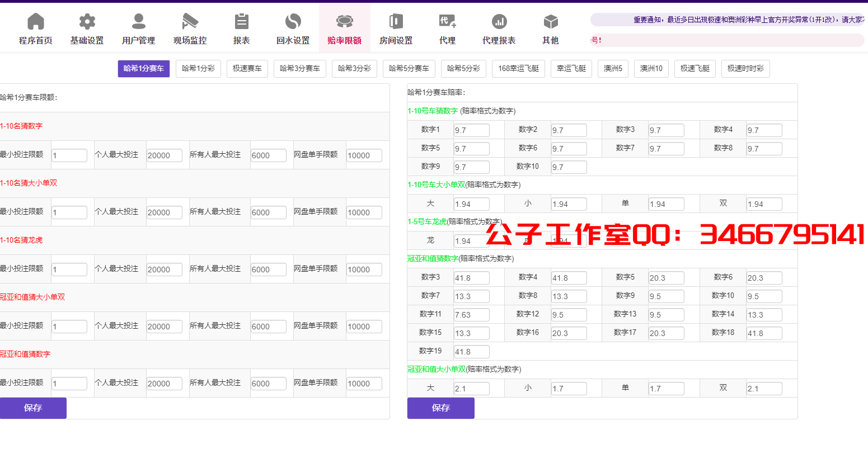Select 哈希1分赛车 tab
868x468 pixels.
[144, 68]
